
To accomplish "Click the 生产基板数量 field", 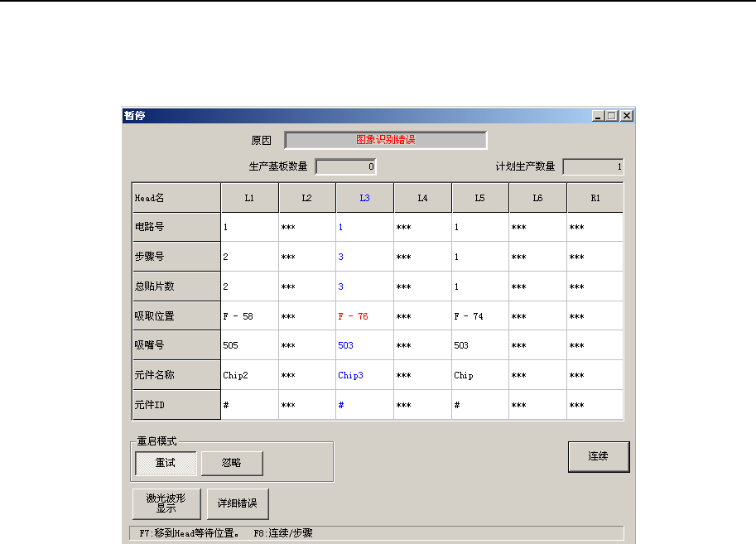I will pos(345,166).
